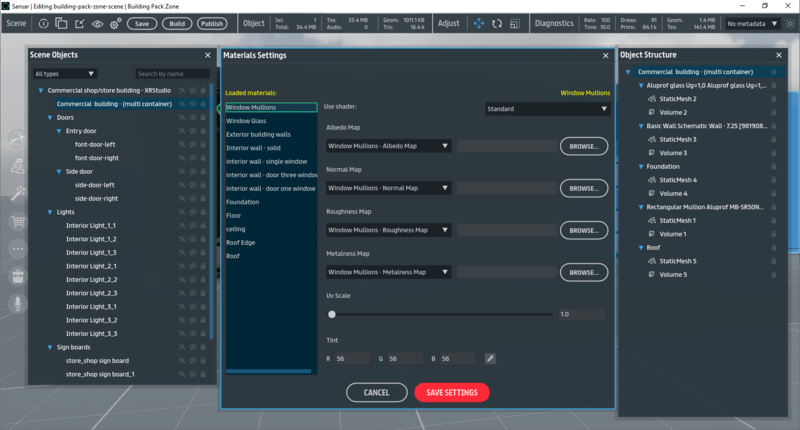Open the All types filter dropdown
The width and height of the screenshot is (800, 430).
pyautogui.click(x=64, y=73)
